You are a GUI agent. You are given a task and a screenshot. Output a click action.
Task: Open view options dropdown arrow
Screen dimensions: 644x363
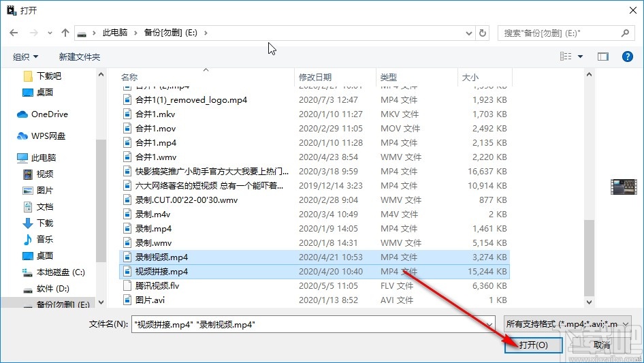coord(580,57)
